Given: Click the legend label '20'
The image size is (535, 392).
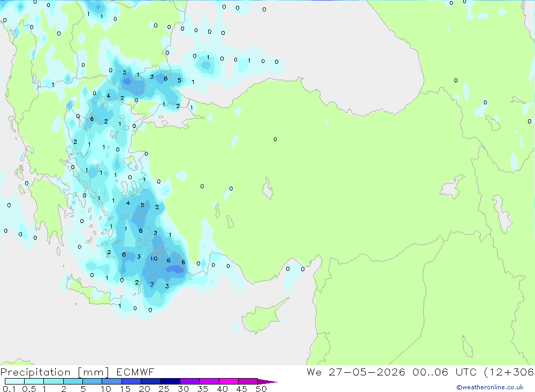Looking at the screenshot, I should point(144,389).
